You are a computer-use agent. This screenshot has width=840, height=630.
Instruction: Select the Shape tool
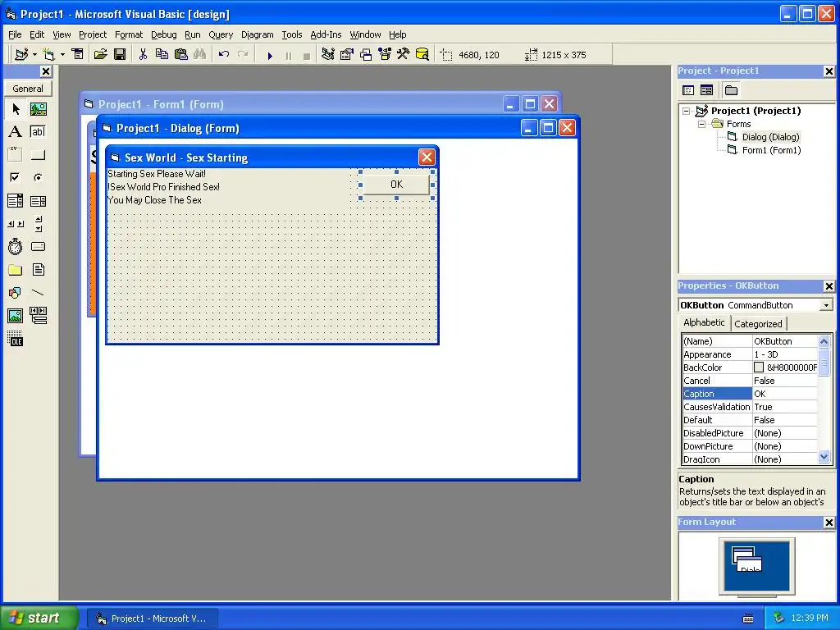pos(16,293)
